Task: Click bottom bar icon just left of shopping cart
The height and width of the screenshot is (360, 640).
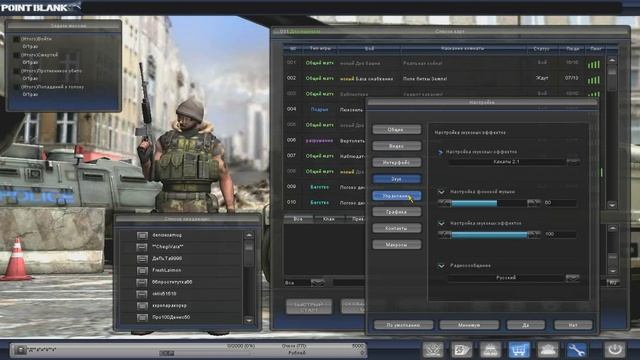Action: pyautogui.click(x=490, y=350)
